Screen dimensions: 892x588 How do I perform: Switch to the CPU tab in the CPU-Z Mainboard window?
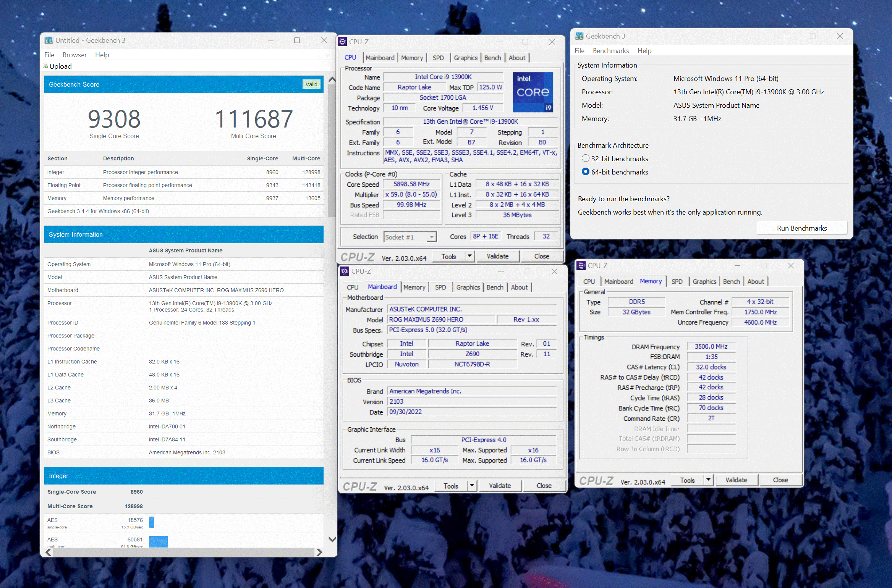tap(352, 287)
